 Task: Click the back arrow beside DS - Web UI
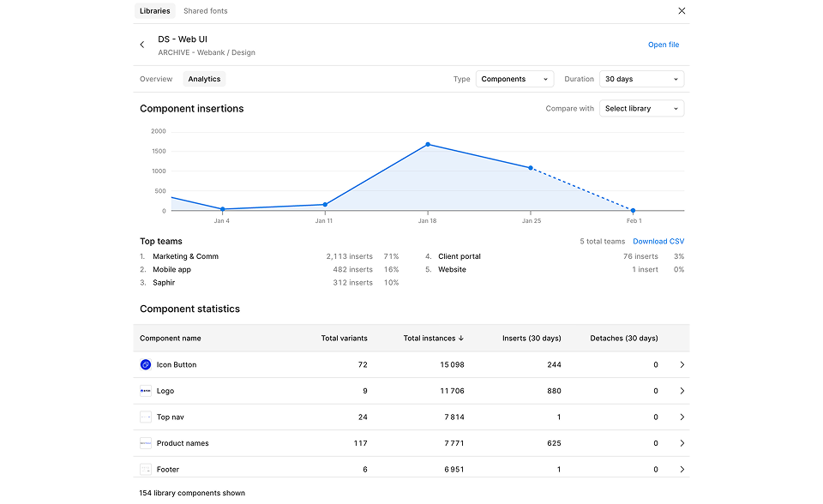[142, 45]
